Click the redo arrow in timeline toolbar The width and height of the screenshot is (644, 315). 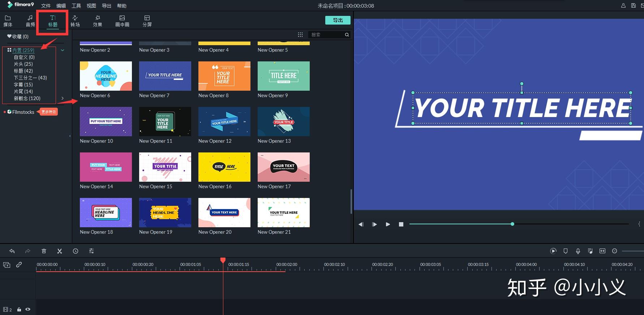(28, 251)
